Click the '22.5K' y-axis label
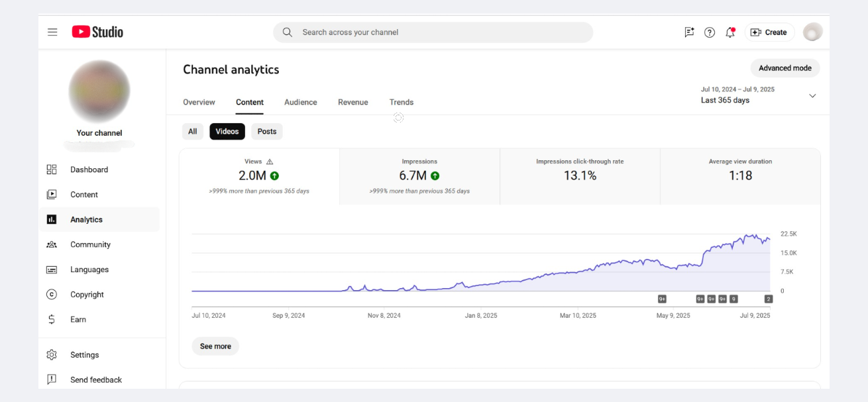 [x=788, y=234]
